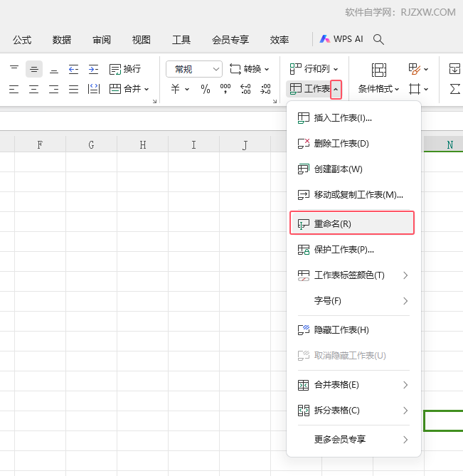Select column N header
The width and height of the screenshot is (463, 476).
(x=444, y=144)
